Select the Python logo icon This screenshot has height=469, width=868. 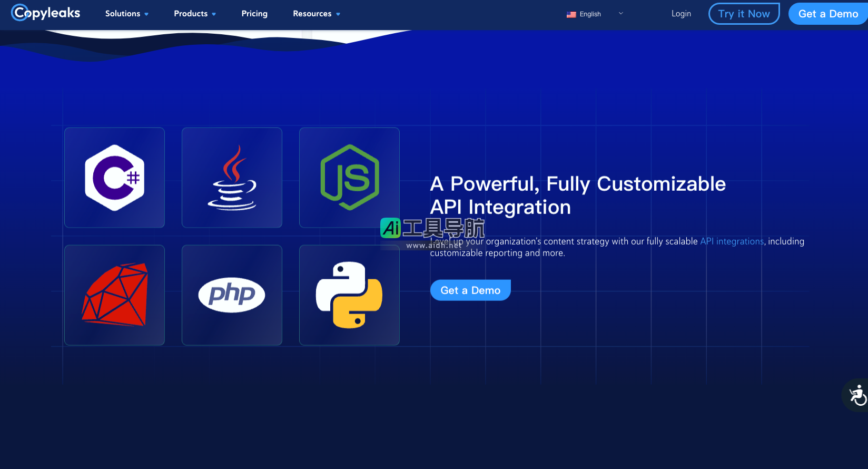point(349,295)
